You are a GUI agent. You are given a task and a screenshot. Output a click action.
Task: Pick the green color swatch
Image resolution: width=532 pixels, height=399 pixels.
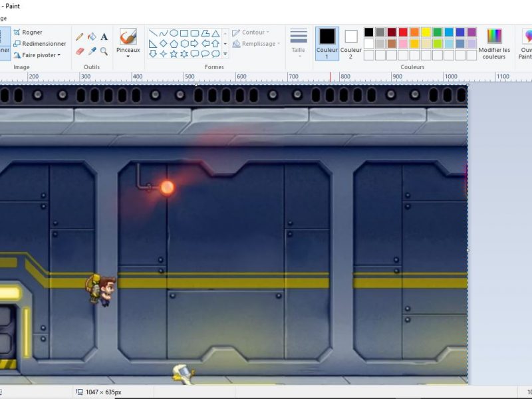click(x=438, y=32)
